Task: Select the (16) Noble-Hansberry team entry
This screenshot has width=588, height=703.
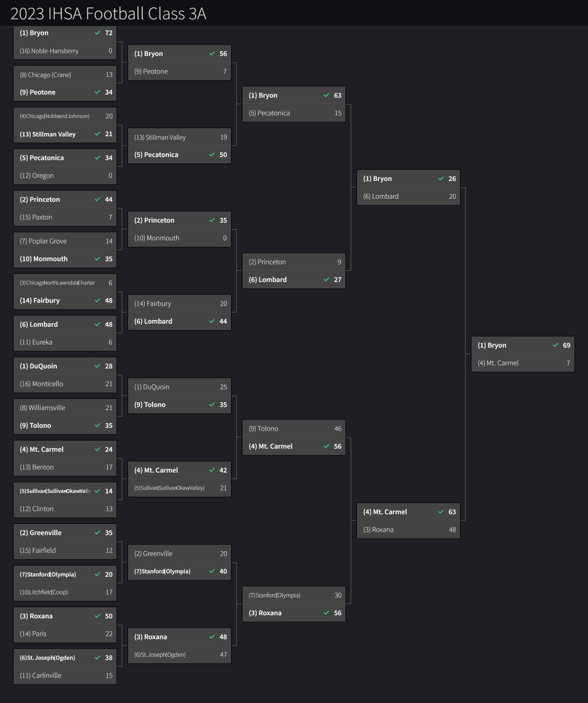Action: click(49, 51)
